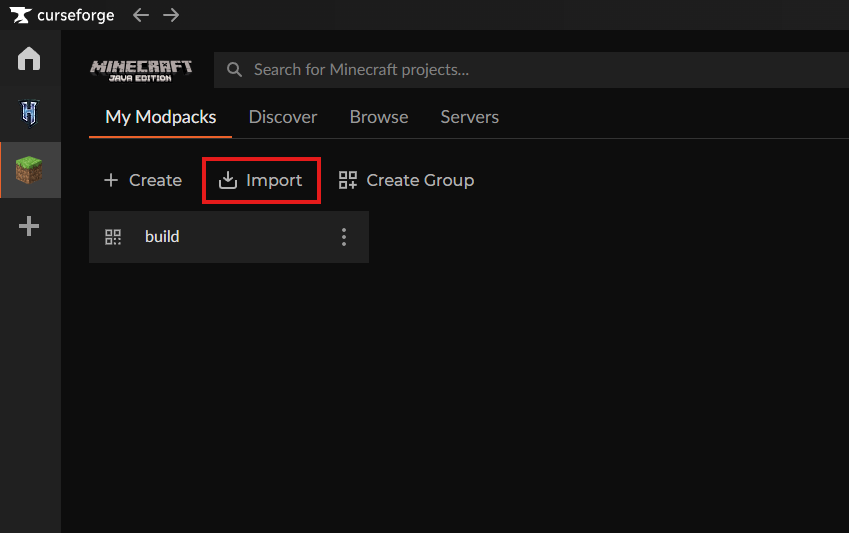Open the Discover tab
The image size is (849, 533).
tap(283, 117)
